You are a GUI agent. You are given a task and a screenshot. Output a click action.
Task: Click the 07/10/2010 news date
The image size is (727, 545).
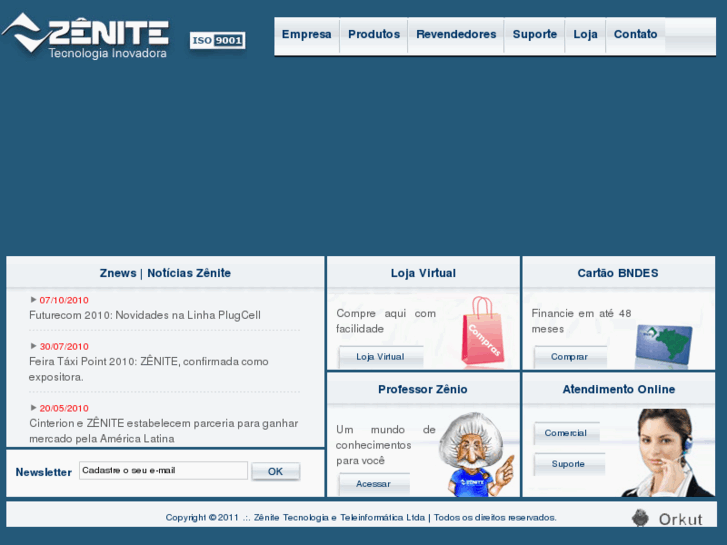[x=64, y=300]
